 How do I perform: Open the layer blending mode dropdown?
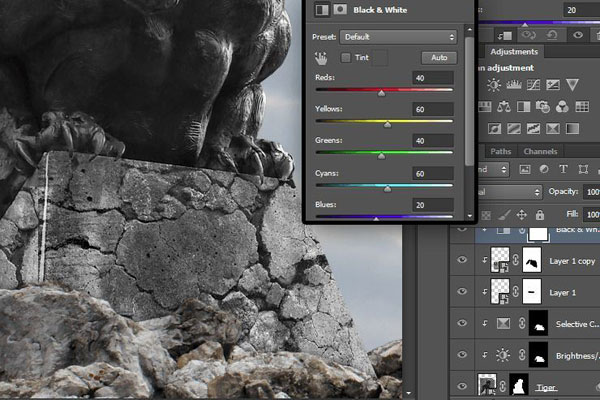click(510, 192)
